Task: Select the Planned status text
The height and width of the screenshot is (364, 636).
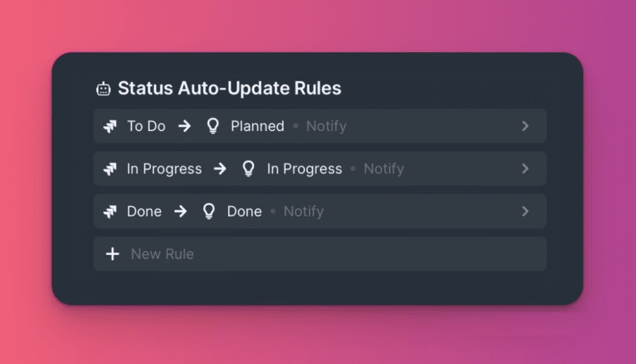Action: [258, 126]
